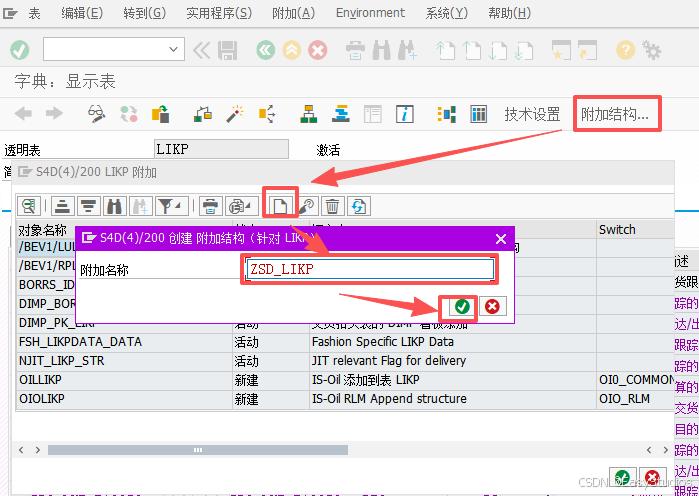
Task: Open the 转到(G) menu
Action: pos(144,13)
